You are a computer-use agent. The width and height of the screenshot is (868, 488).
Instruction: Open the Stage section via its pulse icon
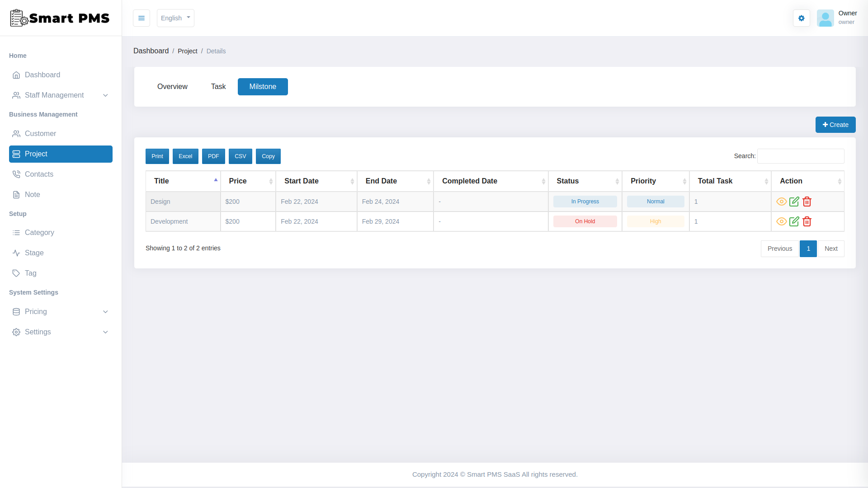16,253
